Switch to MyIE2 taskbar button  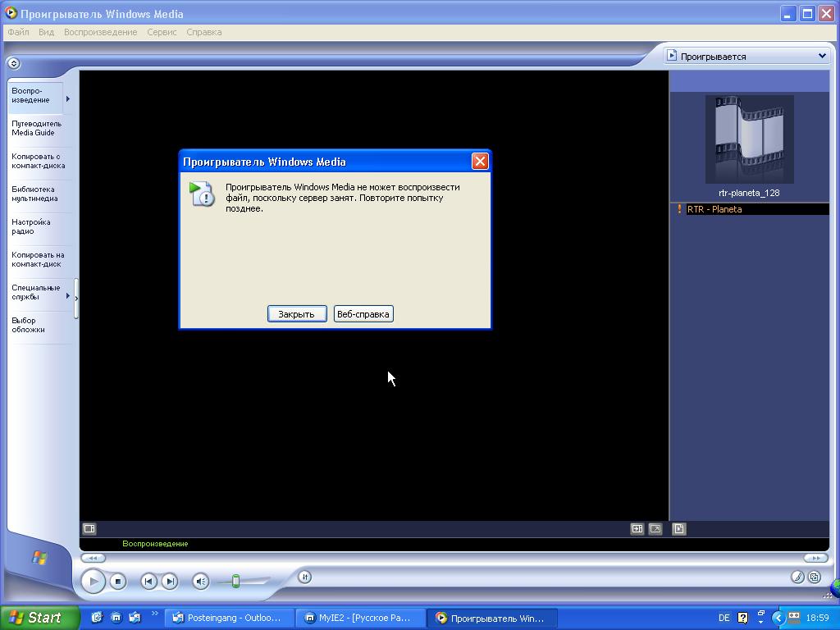point(361,619)
